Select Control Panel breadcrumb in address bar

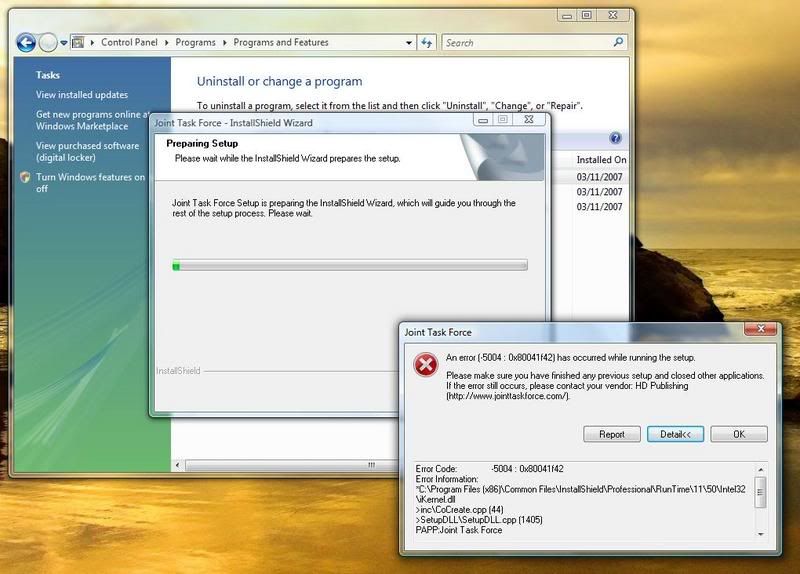tap(129, 42)
